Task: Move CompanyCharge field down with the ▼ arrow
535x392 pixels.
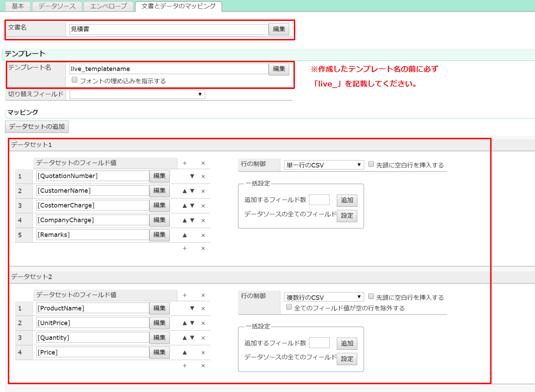Action: (192, 221)
